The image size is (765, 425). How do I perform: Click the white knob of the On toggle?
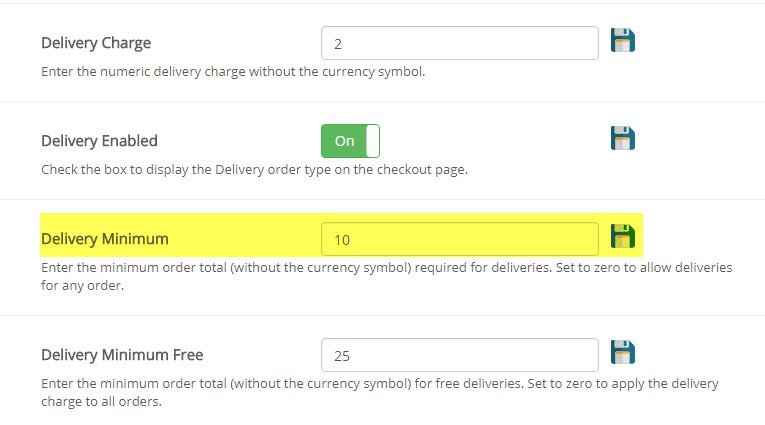[373, 141]
